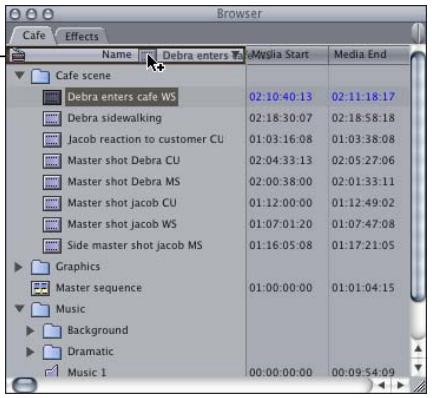Click the horizontal scroll left arrow
The image size is (432, 398).
pyautogui.click(x=382, y=386)
